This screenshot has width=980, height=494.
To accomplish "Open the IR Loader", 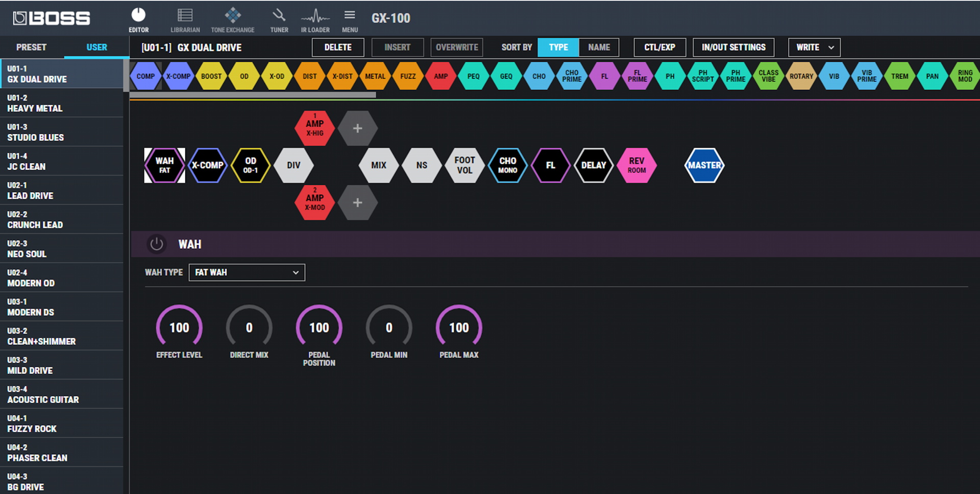I will (x=315, y=20).
